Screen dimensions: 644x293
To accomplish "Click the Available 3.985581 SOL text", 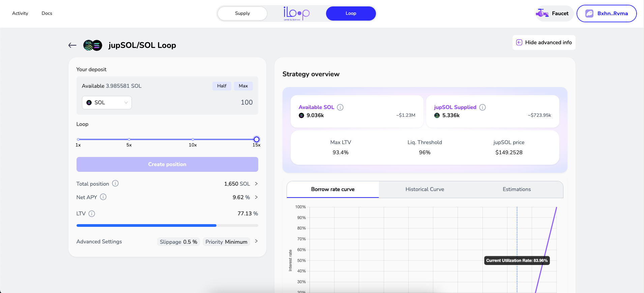I will coord(112,86).
